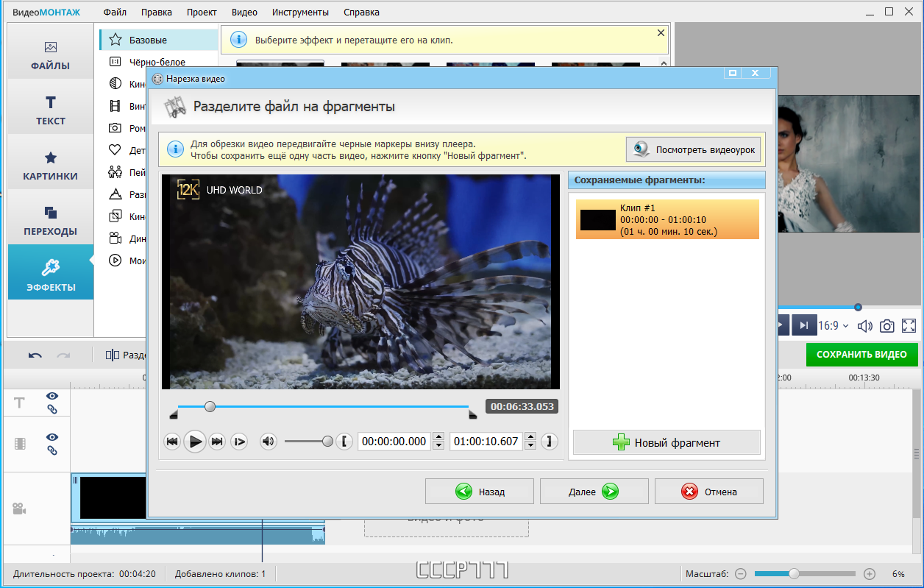Jump to previous frame in player

(x=173, y=442)
